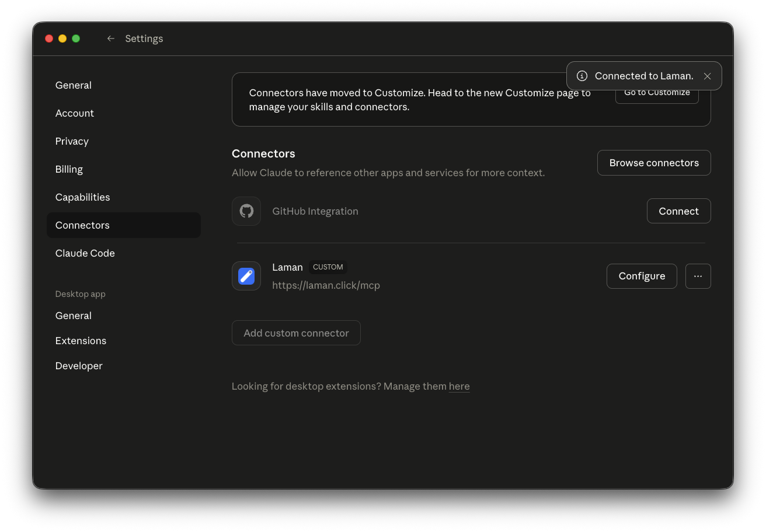This screenshot has height=532, width=766.
Task: Go to Privacy settings
Action: pos(124,141)
